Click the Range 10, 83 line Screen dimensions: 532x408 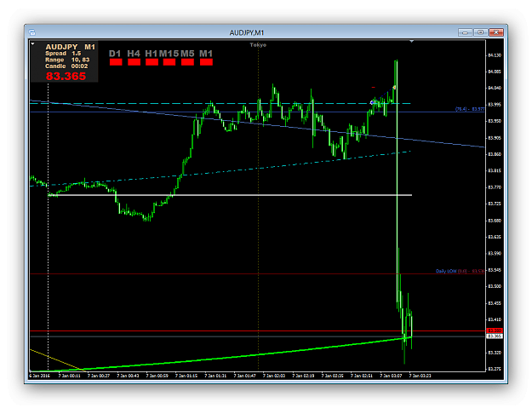click(67, 60)
